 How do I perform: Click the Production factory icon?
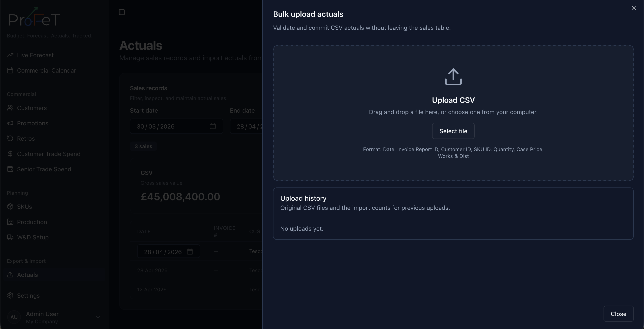10,222
